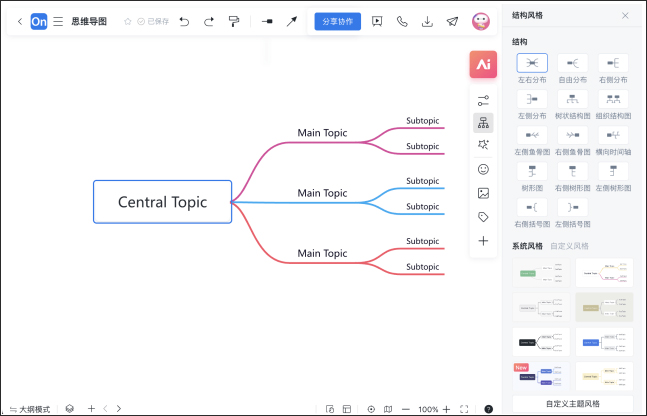Choose the theme thumbnail marked New
The image size is (647, 416).
pyautogui.click(x=541, y=376)
